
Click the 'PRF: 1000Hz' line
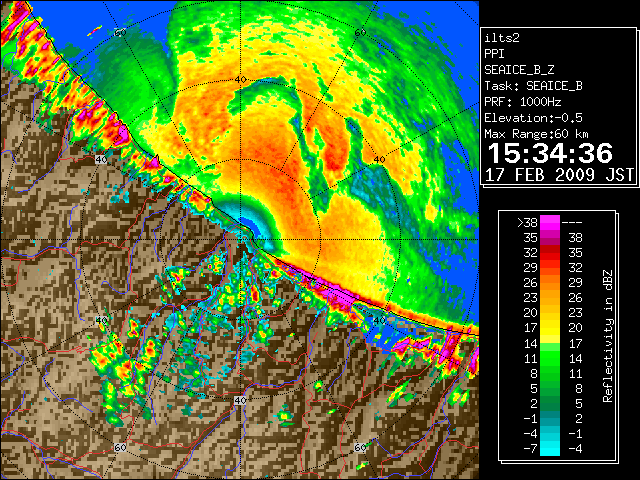point(523,102)
